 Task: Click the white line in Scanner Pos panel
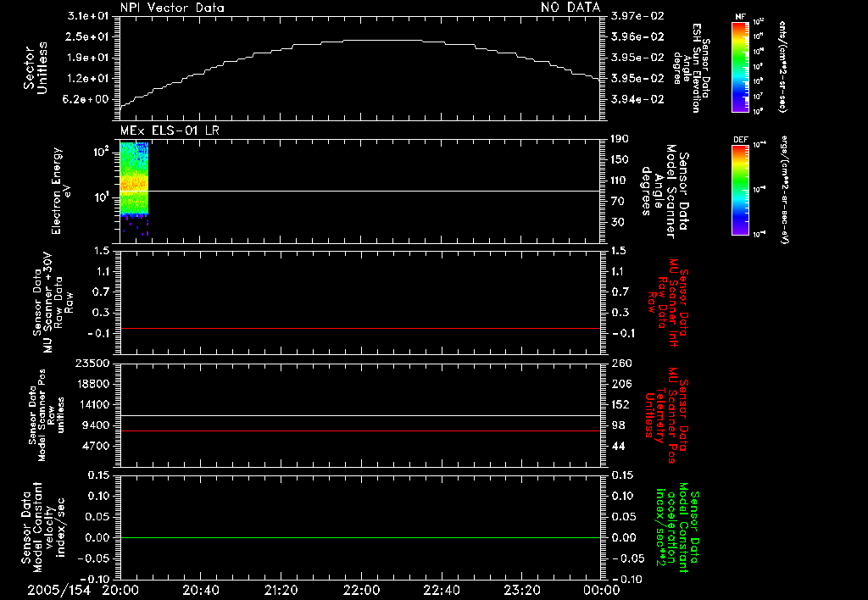point(360,416)
